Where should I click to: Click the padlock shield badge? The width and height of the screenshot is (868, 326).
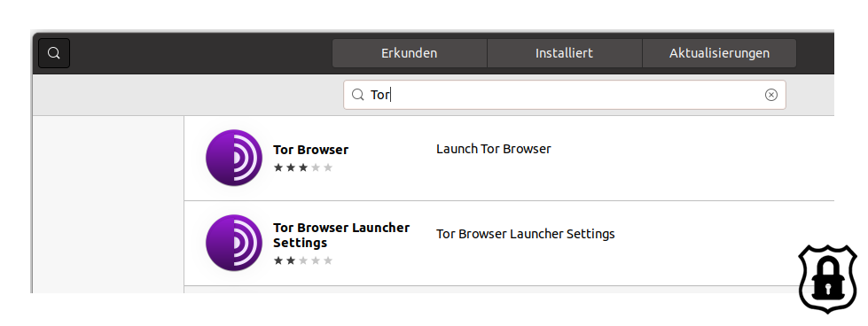[x=827, y=279]
